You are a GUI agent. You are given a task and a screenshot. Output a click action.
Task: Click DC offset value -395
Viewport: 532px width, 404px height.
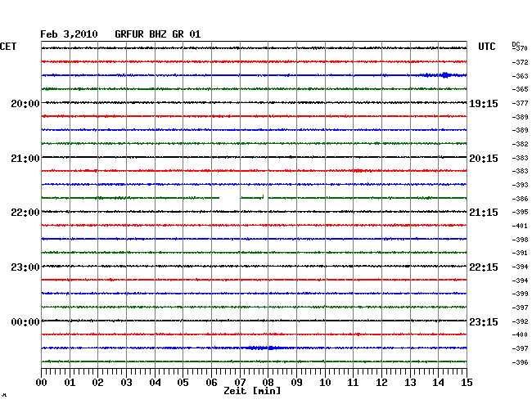coord(520,212)
